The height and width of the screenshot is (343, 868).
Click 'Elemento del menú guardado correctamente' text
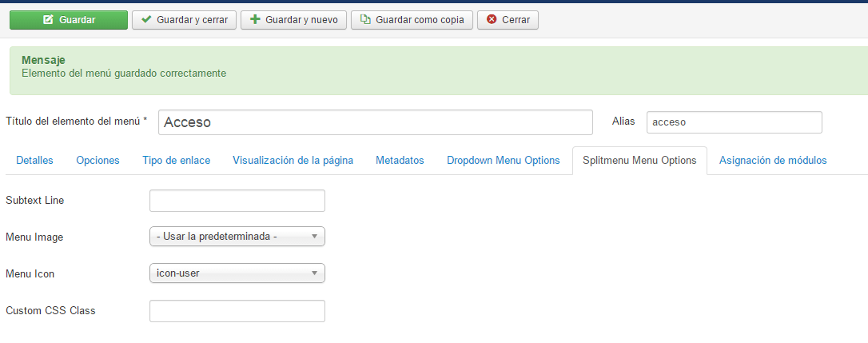coord(124,73)
